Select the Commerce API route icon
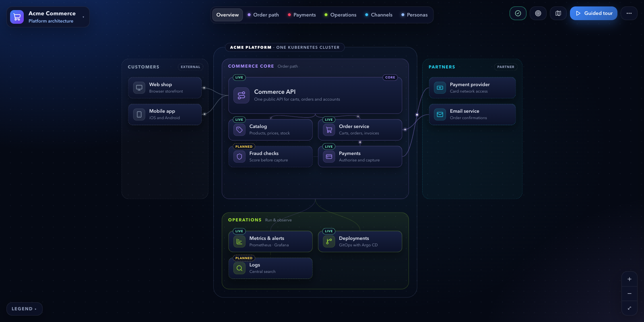644x322 pixels. pos(242,95)
